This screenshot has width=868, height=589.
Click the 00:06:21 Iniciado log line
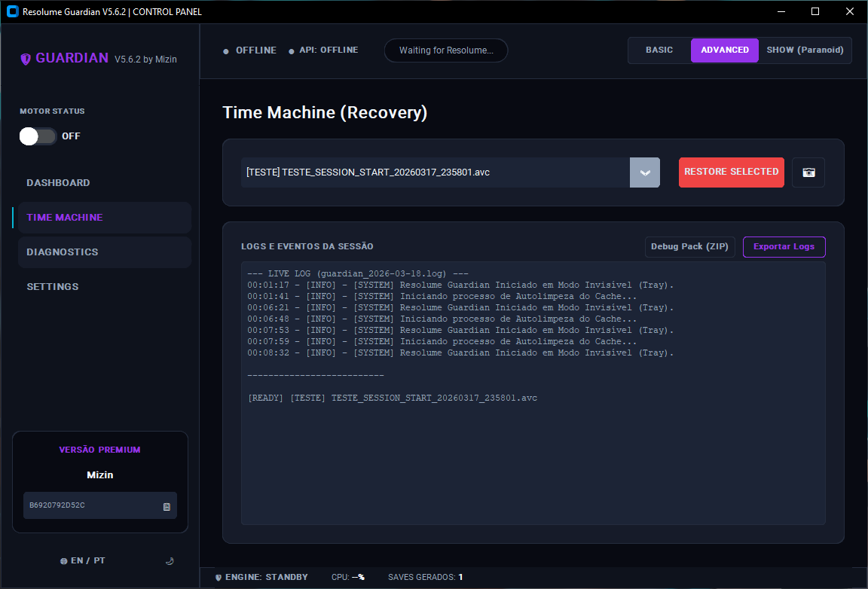(x=460, y=308)
